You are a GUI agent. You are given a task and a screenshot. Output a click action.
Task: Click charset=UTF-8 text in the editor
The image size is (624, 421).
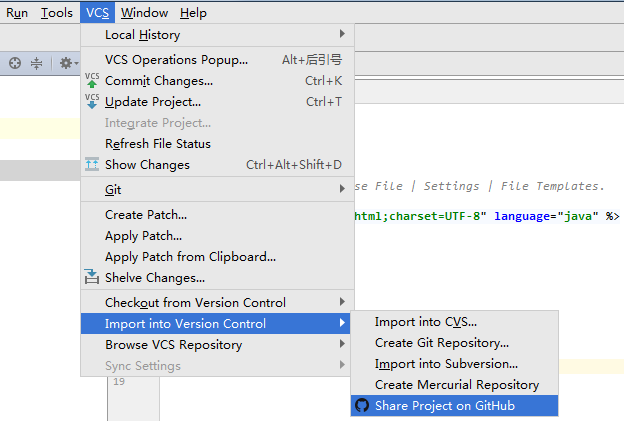pos(435,216)
